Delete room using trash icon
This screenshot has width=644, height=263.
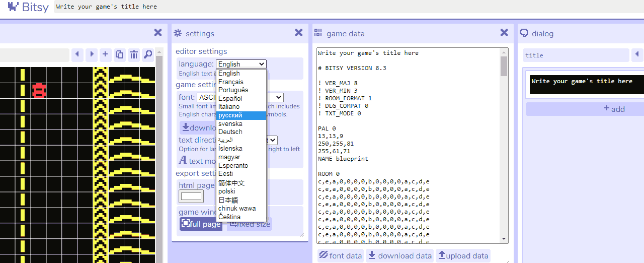133,54
